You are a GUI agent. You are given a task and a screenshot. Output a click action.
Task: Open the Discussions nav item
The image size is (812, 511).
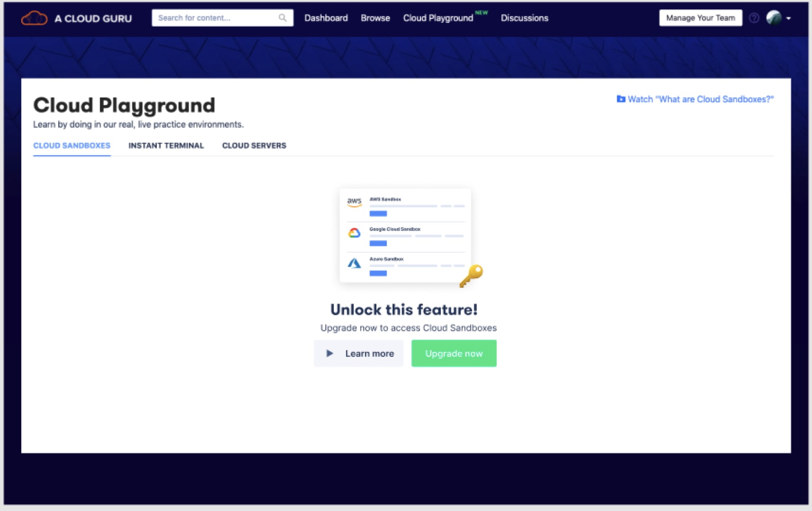pos(525,18)
